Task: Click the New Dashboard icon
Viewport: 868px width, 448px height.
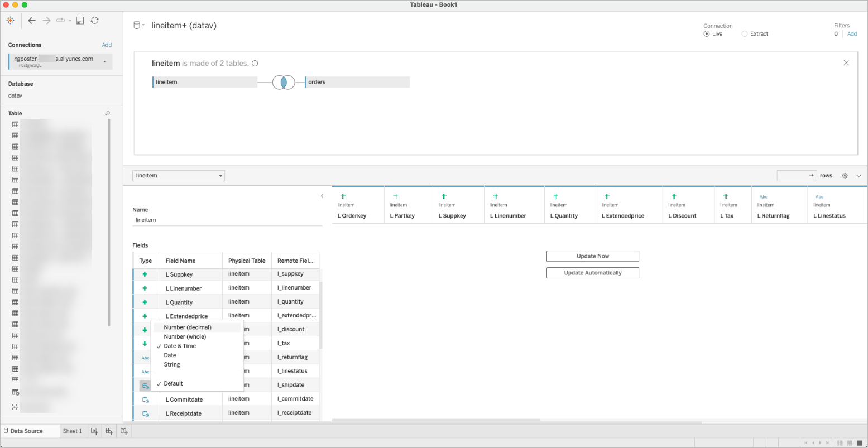Action: click(109, 431)
